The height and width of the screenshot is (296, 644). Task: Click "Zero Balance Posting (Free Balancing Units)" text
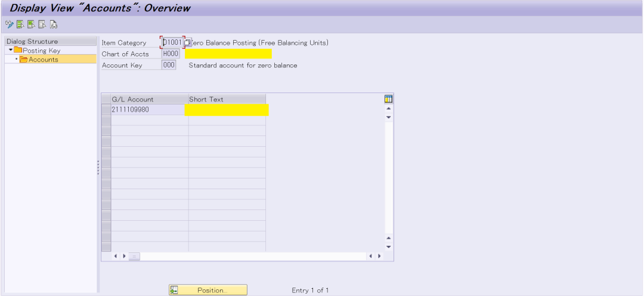259,43
